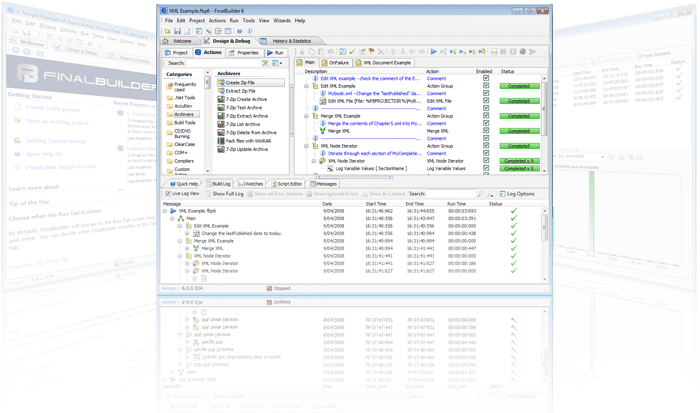Select the 7-Zip Create Archive action
The image size is (700, 413).
[x=242, y=99]
